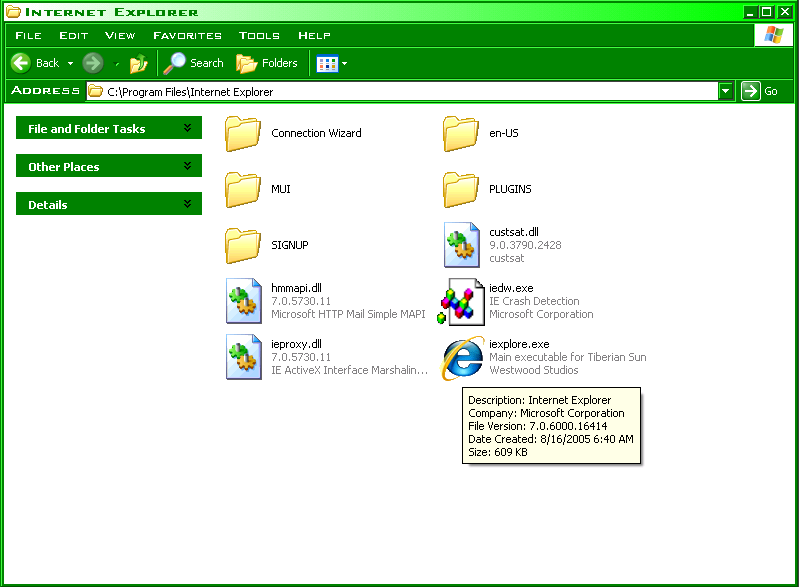Select the SIGNUP folder icon
This screenshot has height=587, width=799.
point(243,246)
